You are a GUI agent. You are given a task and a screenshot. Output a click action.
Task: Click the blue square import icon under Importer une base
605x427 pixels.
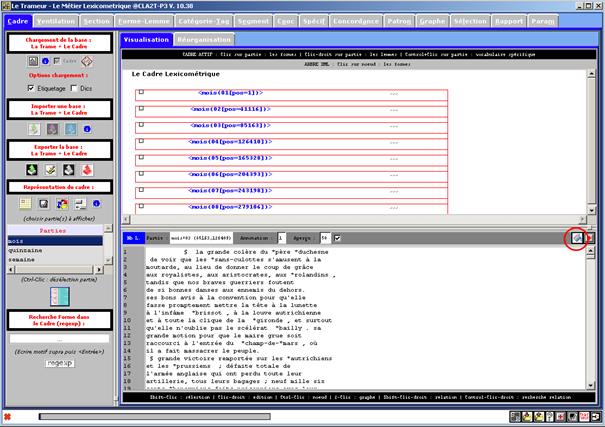(71, 129)
